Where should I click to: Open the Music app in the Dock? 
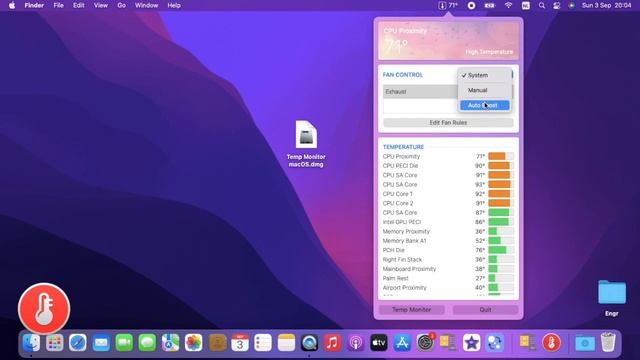[333, 342]
